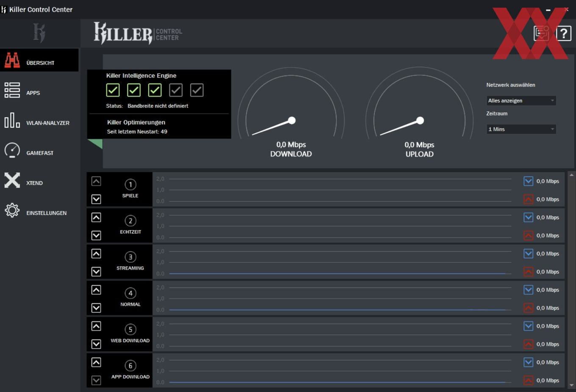This screenshot has height=392, width=576.
Task: Select the Xtend menu label
Action: (x=34, y=183)
